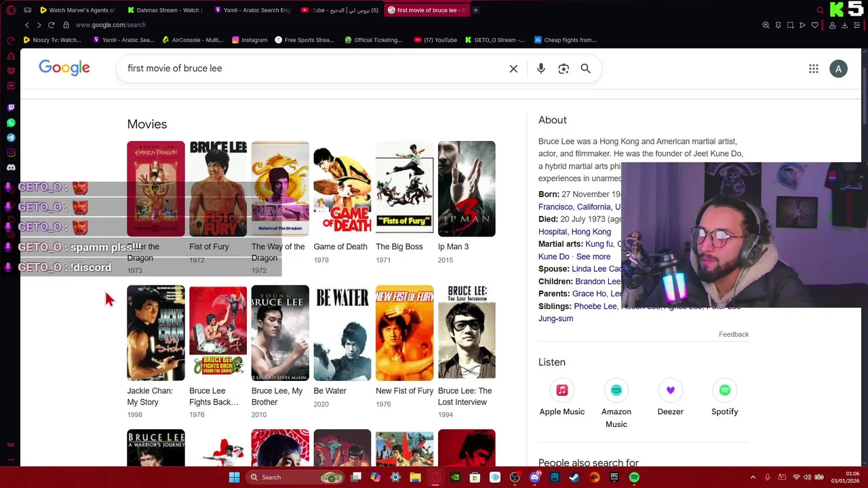Open New Fist of Fury poster
The width and height of the screenshot is (868, 488).
tap(405, 333)
